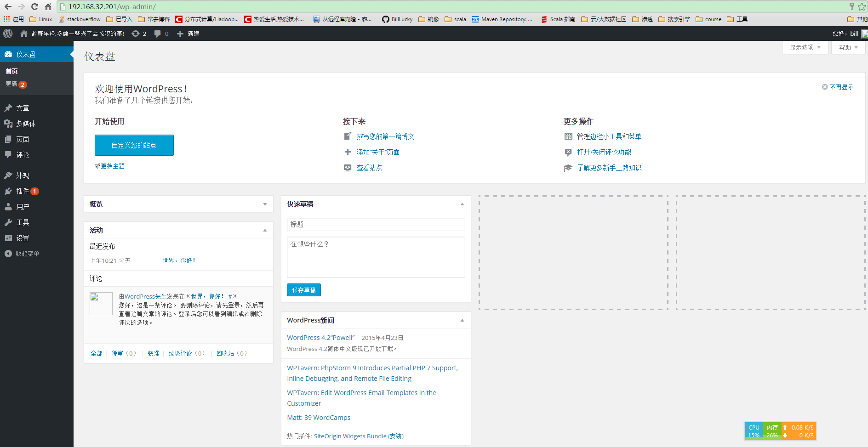Open user profile 您好, bill menu
Screen dimensions: 868x447
[850, 34]
